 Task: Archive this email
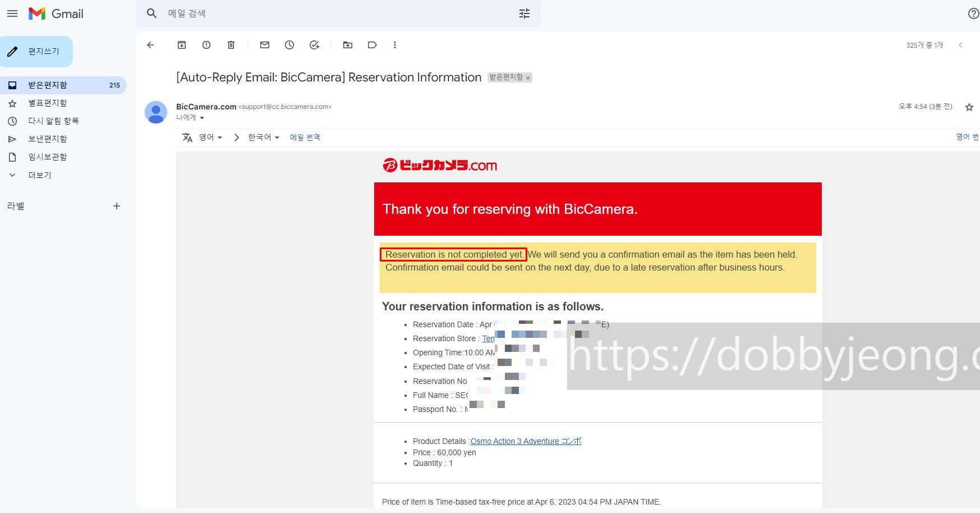tap(182, 45)
